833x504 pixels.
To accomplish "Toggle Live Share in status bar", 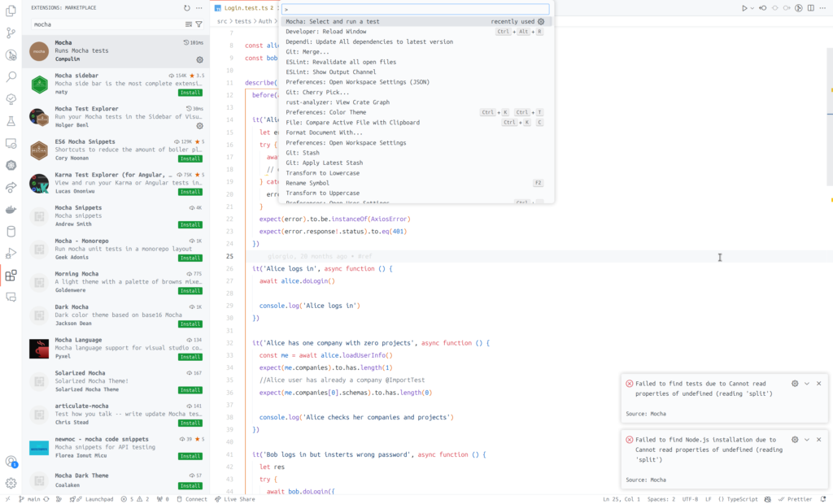I will click(x=235, y=499).
